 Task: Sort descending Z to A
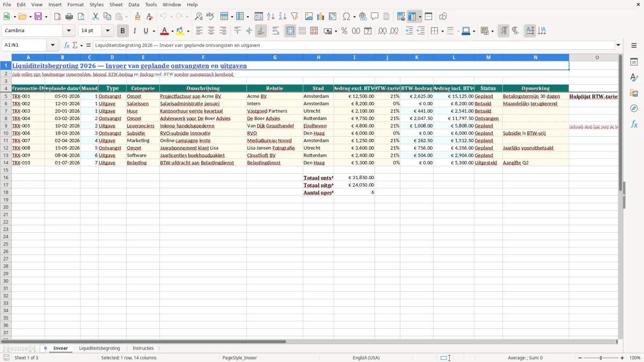283,17
